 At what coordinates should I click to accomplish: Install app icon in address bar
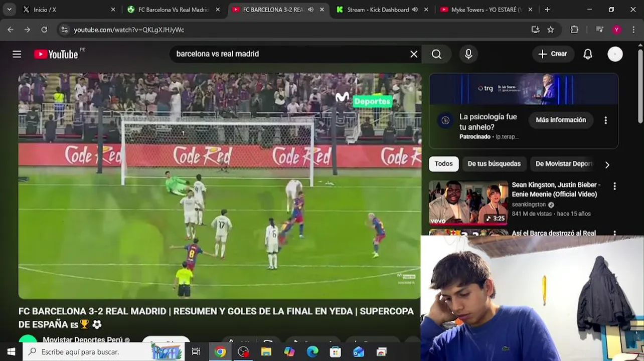[535, 30]
